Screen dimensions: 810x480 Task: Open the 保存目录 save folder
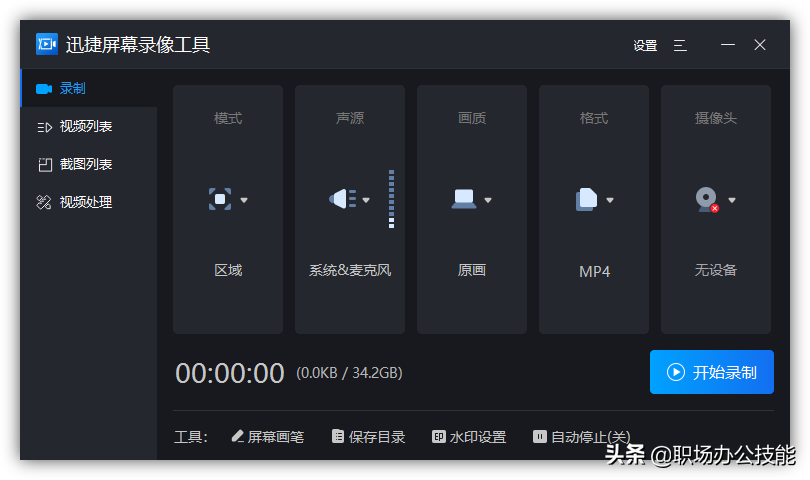368,437
